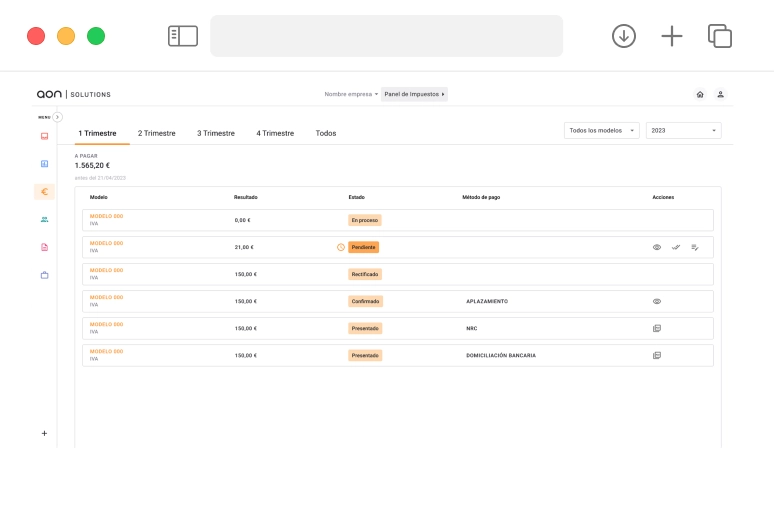Click the red document icon in sidebar
Image resolution: width=775 pixels, height=528 pixels.
pos(44,247)
